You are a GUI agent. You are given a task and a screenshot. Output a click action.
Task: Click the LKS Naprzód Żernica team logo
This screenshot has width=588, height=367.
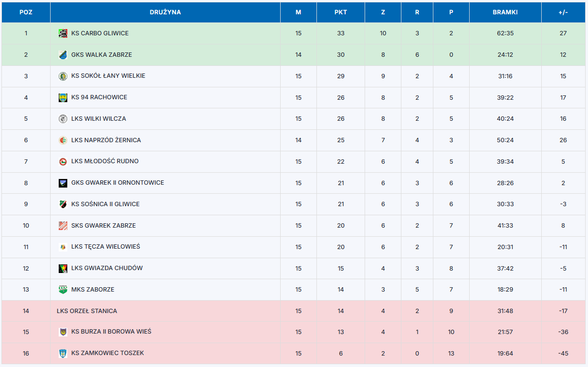[x=63, y=140]
